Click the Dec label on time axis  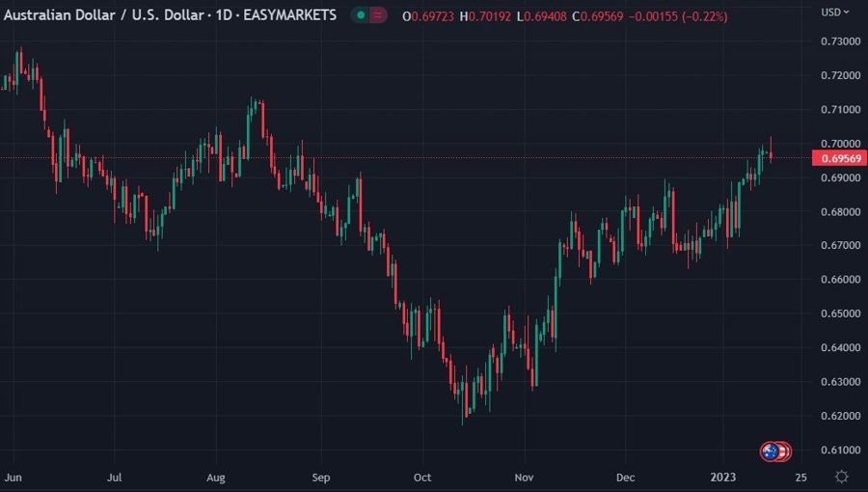click(625, 477)
